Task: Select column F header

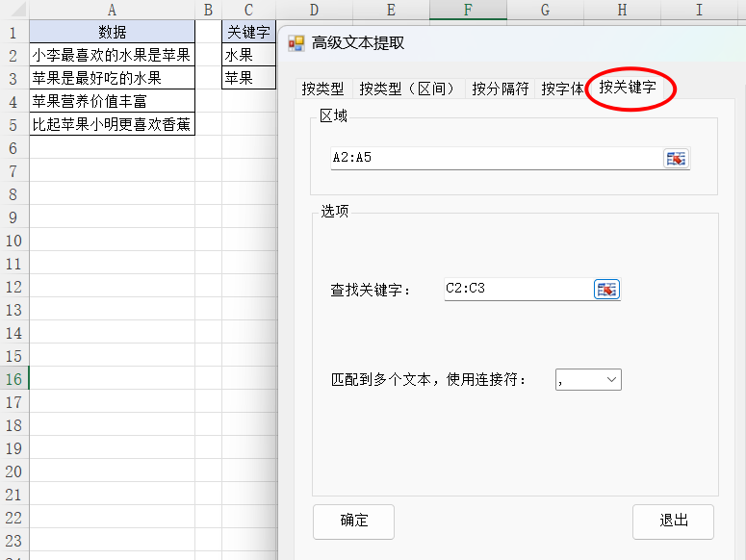Action: coord(468,10)
